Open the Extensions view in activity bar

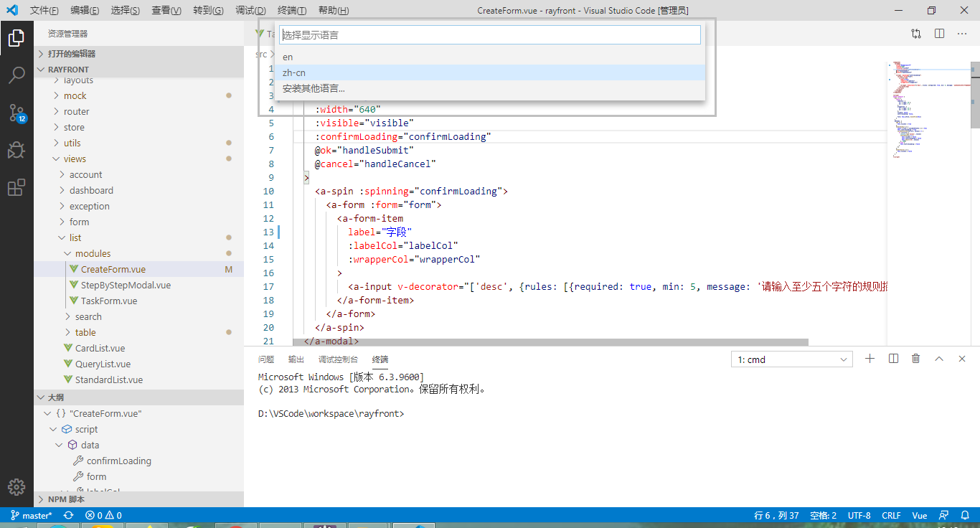tap(17, 187)
